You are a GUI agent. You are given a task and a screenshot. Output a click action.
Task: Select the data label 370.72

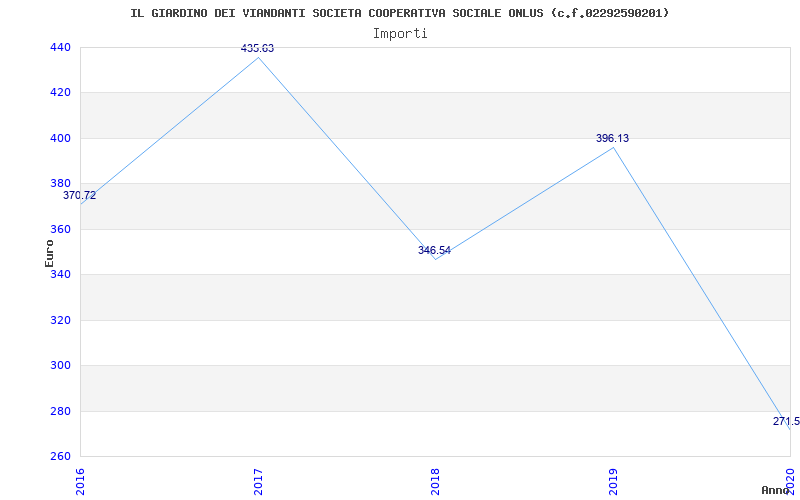pos(80,195)
